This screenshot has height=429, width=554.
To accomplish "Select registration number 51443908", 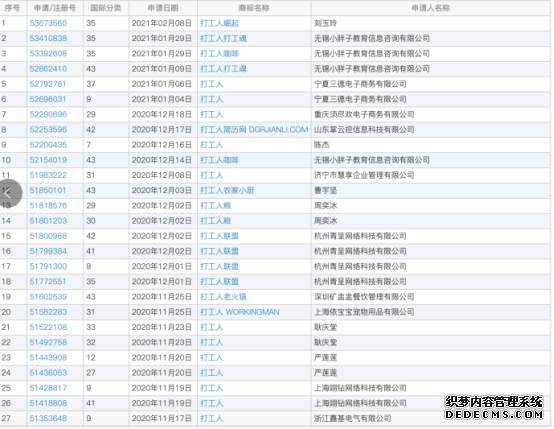I will tap(48, 358).
